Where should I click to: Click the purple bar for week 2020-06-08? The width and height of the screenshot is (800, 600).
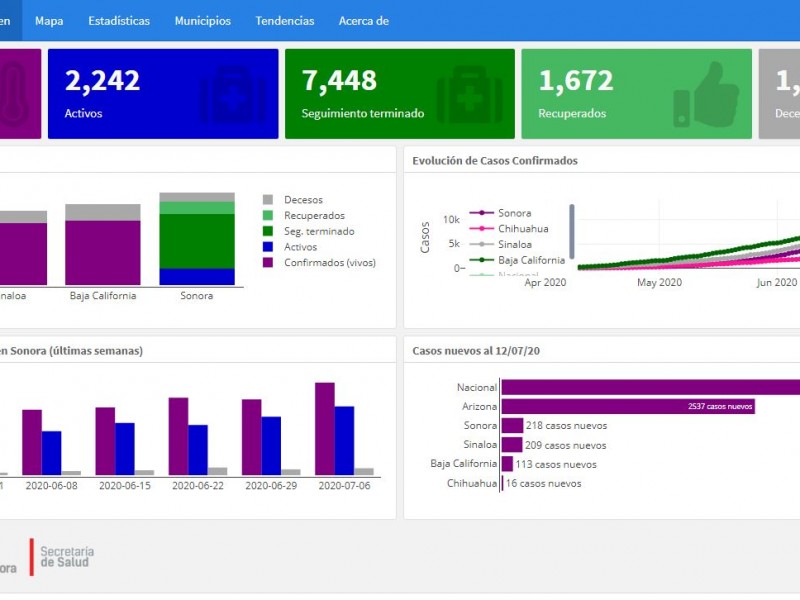tap(32, 442)
